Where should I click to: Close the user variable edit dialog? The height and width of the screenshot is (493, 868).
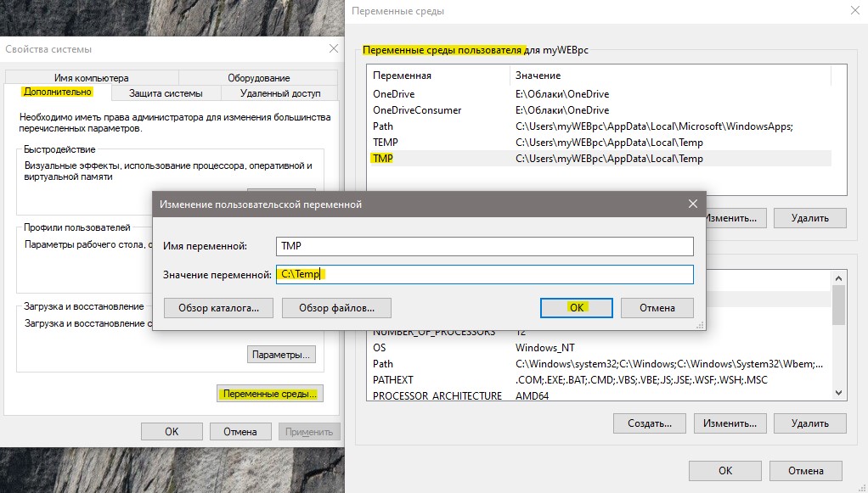click(692, 204)
